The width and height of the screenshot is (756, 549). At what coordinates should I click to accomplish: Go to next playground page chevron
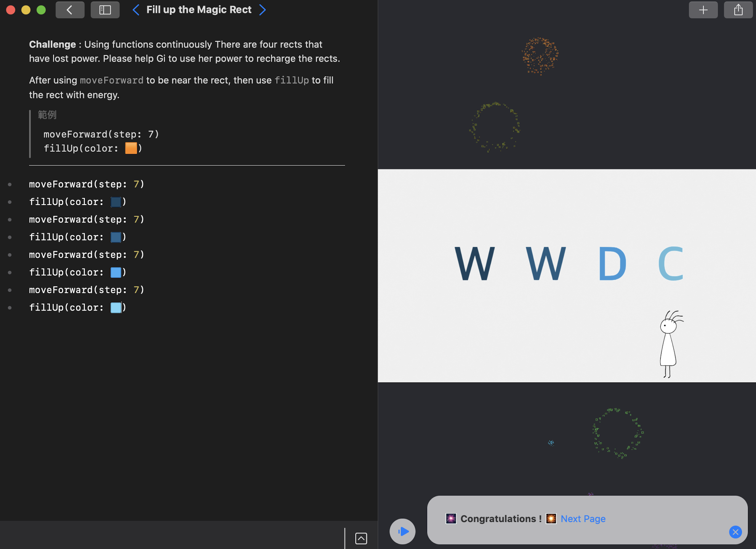tap(263, 10)
